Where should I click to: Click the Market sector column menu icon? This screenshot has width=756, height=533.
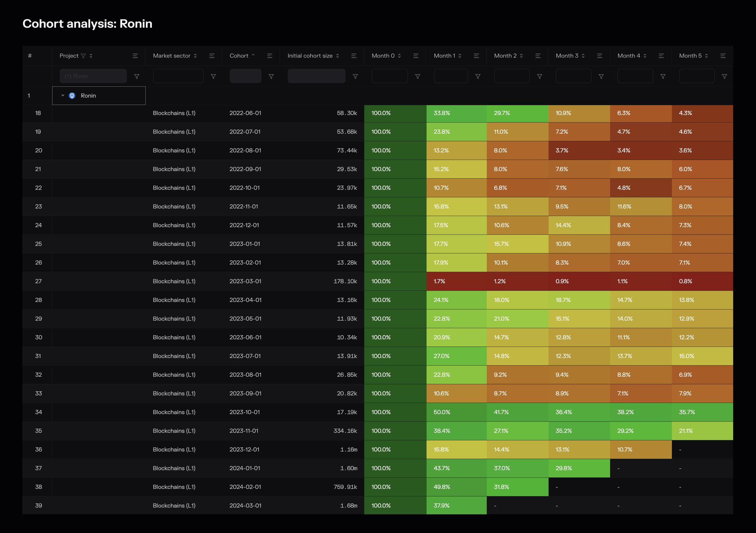pos(212,56)
